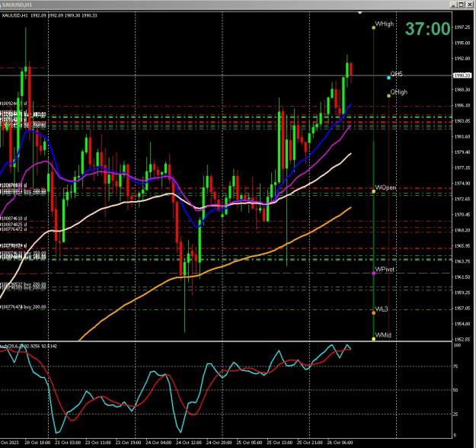
Task: Click the WMid yellow marker
Action: [374, 338]
